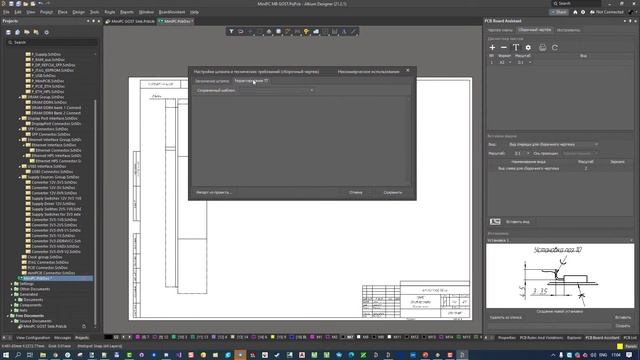This screenshot has width=640, height=360.
Task: Open the Align objects tool in active bar
Action: click(269, 31)
